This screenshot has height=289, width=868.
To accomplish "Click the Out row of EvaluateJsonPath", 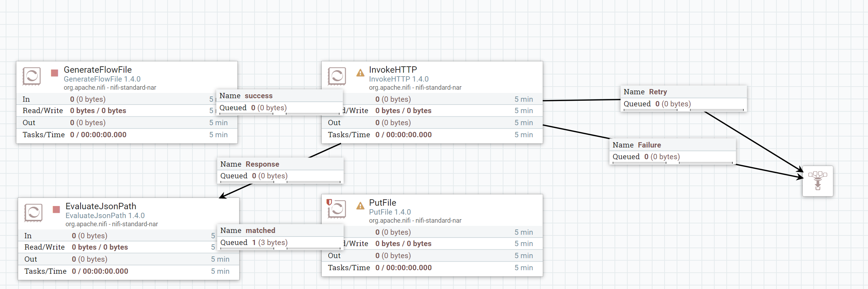I will 129,259.
